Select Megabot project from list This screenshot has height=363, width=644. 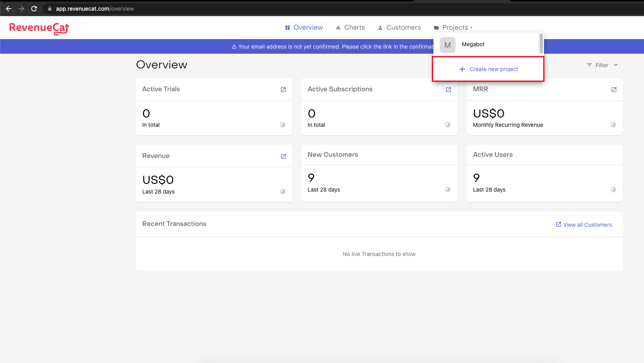[x=473, y=44]
